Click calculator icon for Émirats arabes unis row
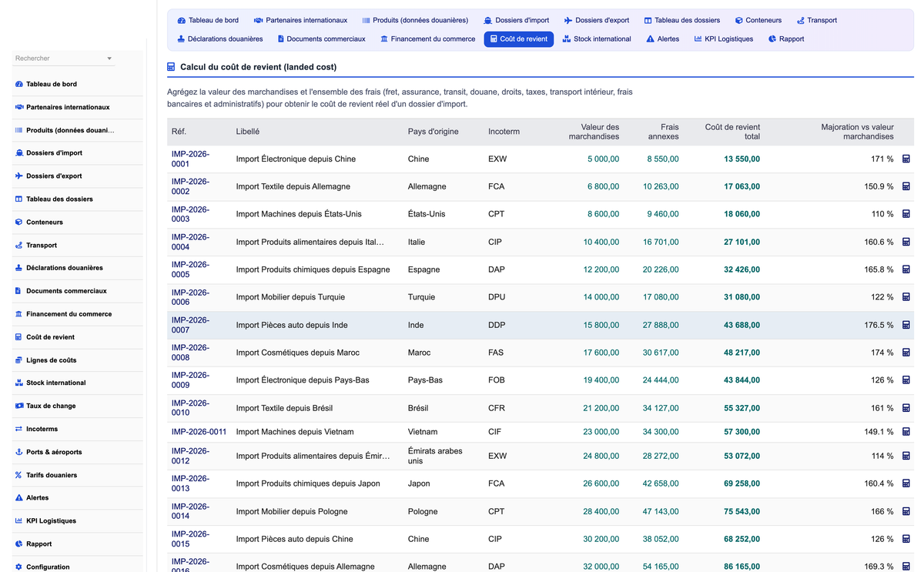 (x=906, y=456)
